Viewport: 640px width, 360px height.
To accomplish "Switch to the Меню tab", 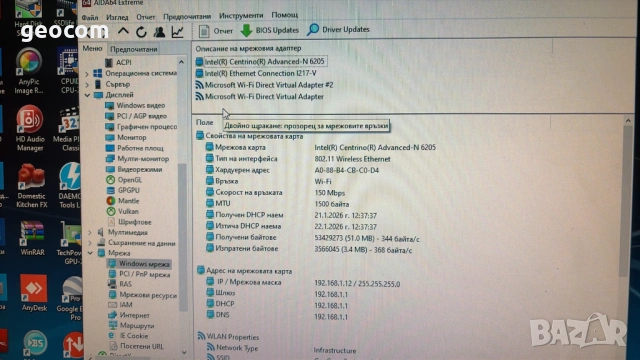I will pos(92,49).
